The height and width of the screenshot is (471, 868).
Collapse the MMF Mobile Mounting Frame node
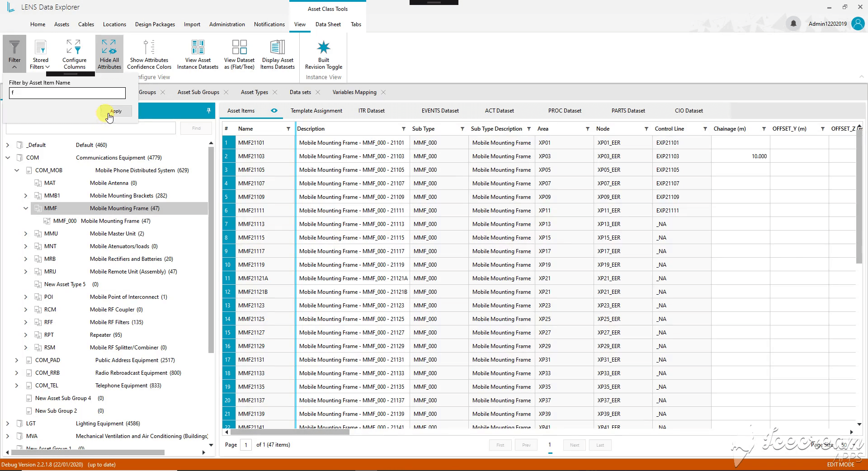[x=26, y=208]
